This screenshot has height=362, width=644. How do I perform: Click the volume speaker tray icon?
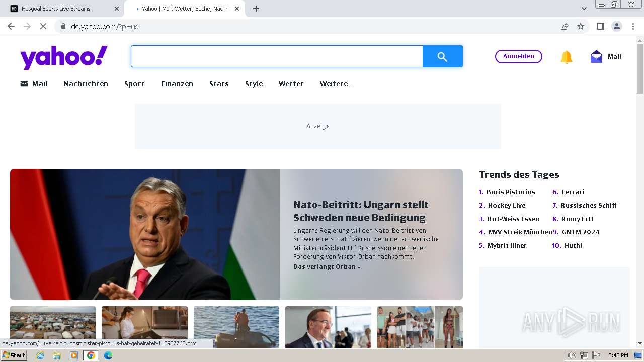click(572, 355)
